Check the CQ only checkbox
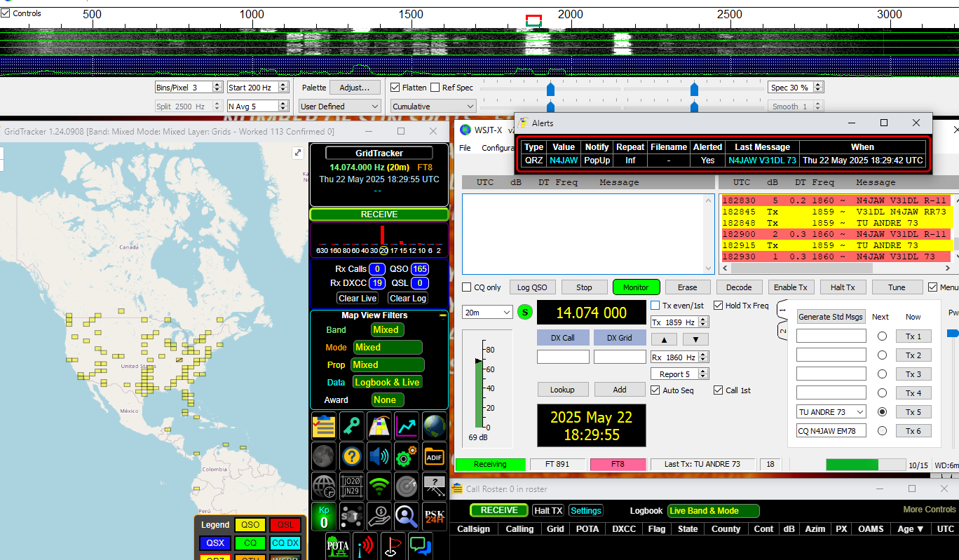The height and width of the screenshot is (560, 959). click(467, 287)
